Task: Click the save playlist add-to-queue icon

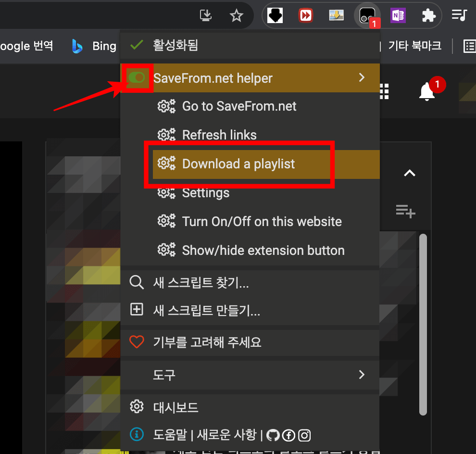Action: click(x=406, y=211)
